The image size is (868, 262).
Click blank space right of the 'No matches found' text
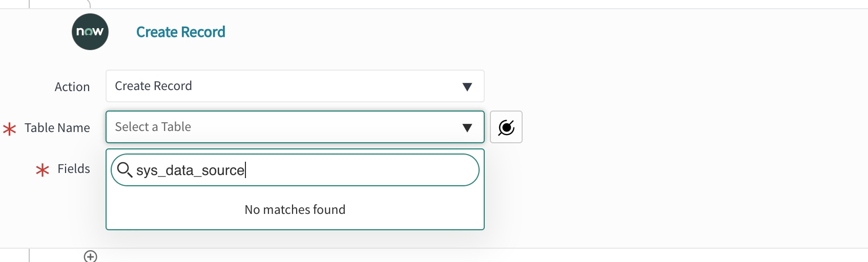point(415,210)
